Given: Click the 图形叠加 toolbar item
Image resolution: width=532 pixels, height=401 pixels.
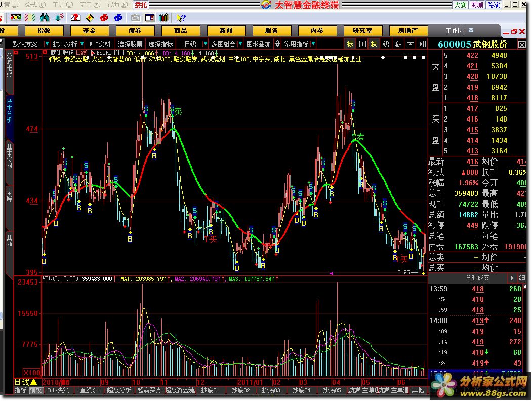Looking at the screenshot, I should coord(259,44).
